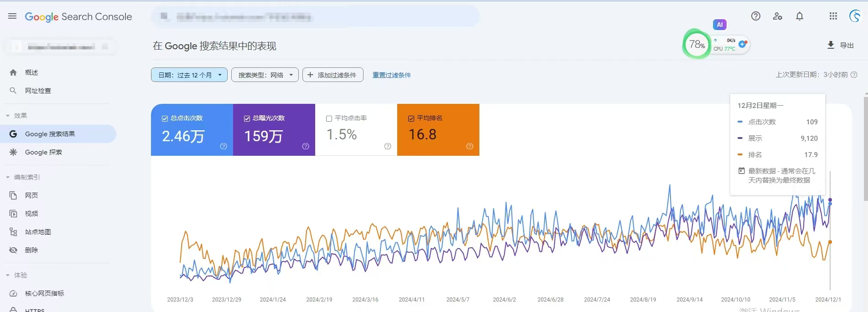Open the property selector dropdown
Image resolution: width=868 pixels, height=312 pixels.
click(x=60, y=47)
